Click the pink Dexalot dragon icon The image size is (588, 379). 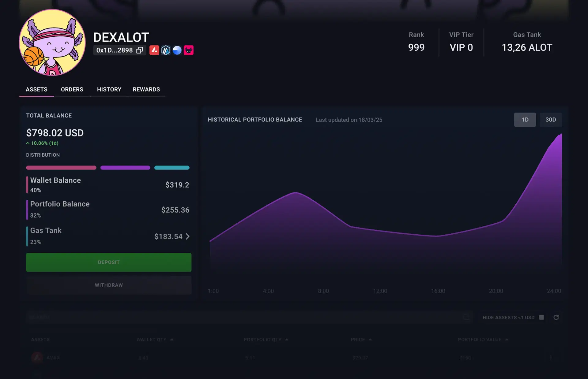pyautogui.click(x=188, y=50)
